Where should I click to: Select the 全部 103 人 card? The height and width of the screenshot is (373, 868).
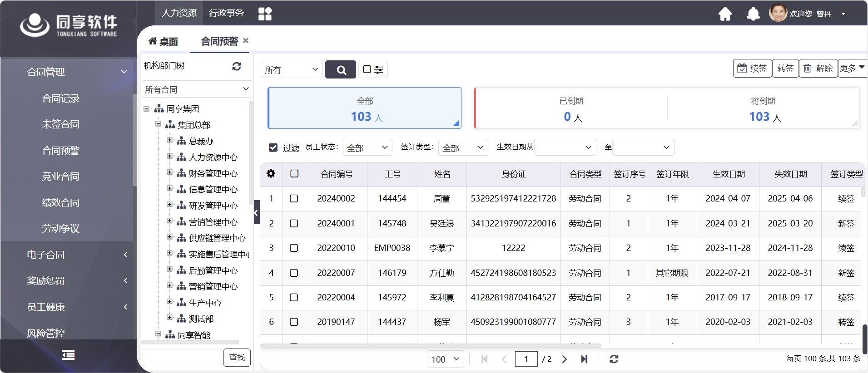click(x=365, y=108)
